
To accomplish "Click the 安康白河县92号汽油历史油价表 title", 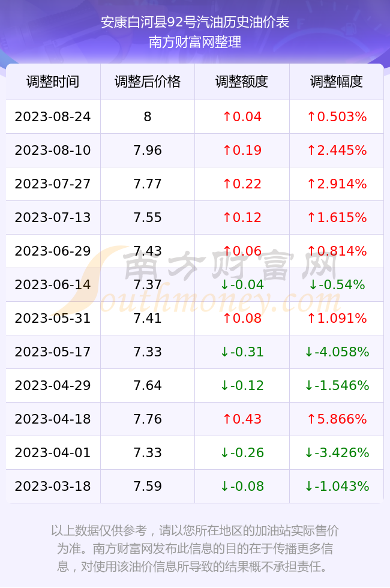I will pyautogui.click(x=195, y=22).
